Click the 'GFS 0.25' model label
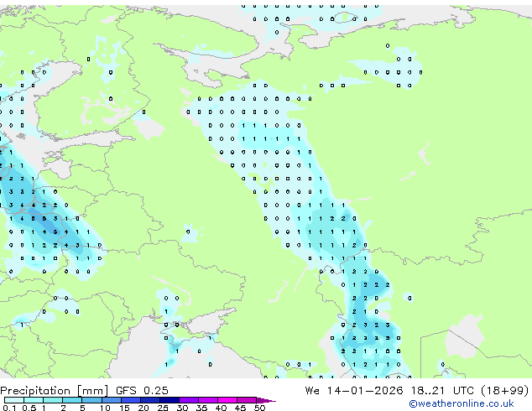Viewport: 532px width, 411px height. [x=142, y=391]
